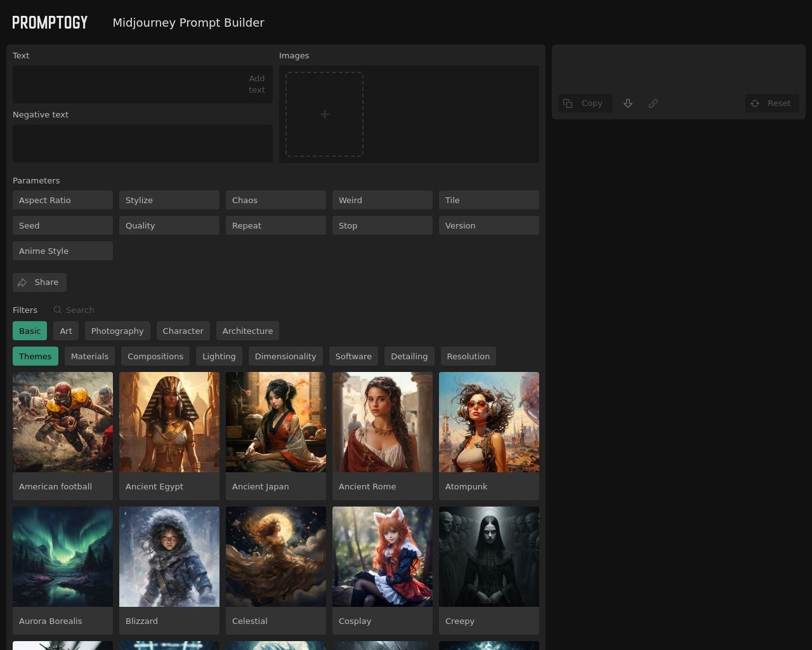Click the plus icon to add an image
This screenshot has width=812, height=650.
[324, 114]
